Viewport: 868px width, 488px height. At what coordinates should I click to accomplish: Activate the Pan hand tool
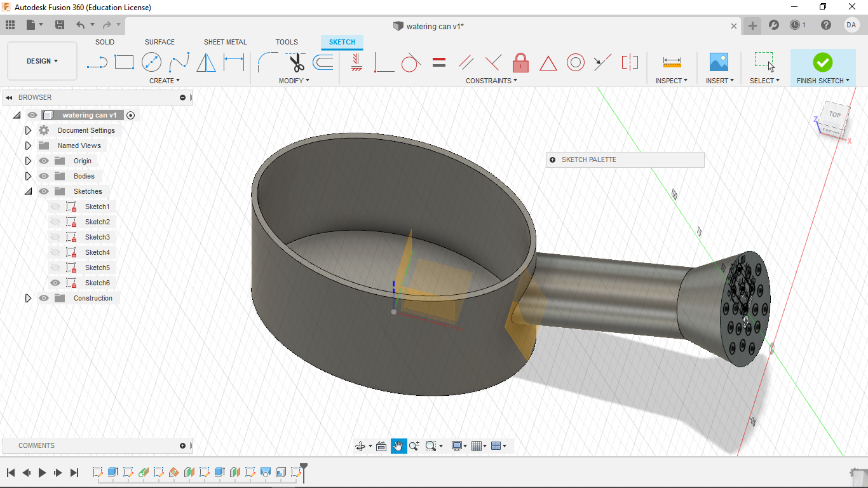398,446
